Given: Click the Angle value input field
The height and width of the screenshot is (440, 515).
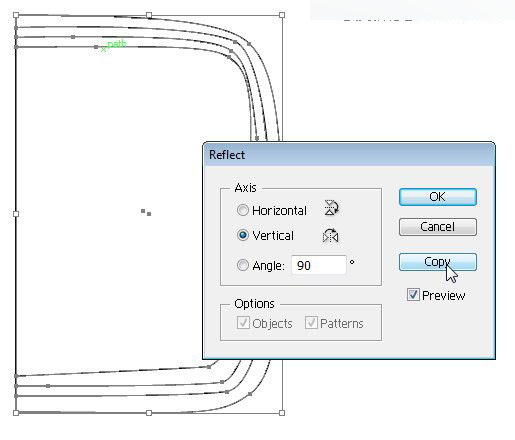Looking at the screenshot, I should pos(319,265).
